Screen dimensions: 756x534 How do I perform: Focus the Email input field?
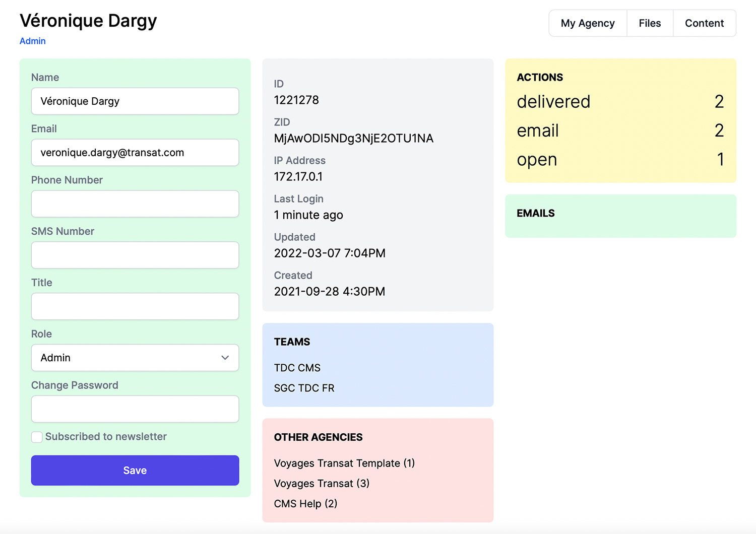[x=135, y=153]
